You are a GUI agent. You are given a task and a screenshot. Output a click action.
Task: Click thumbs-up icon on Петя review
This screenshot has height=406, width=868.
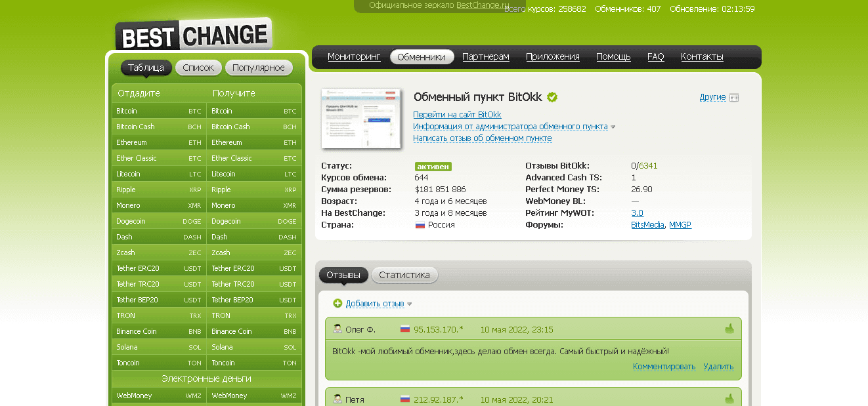coord(729,399)
